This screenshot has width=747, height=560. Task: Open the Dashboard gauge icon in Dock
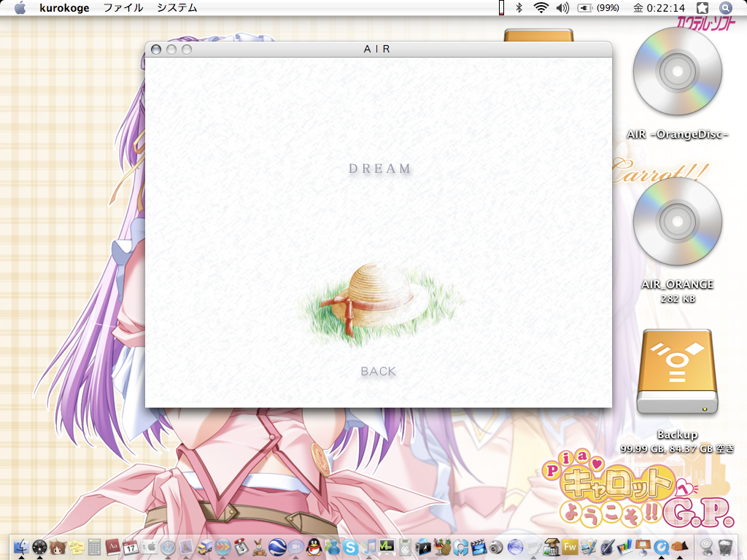39,547
